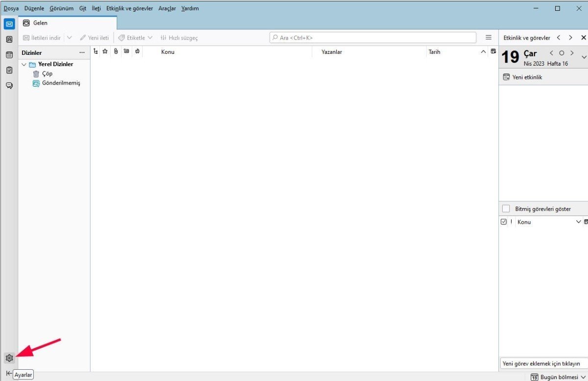Sort messages by star column
This screenshot has width=588, height=381.
(x=105, y=51)
